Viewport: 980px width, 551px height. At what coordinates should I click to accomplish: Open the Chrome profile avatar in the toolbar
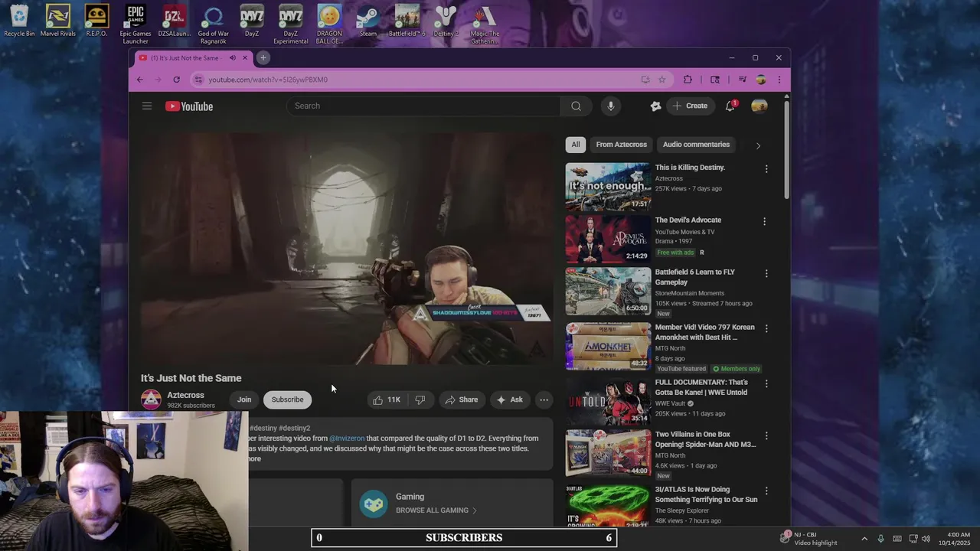pyautogui.click(x=761, y=80)
